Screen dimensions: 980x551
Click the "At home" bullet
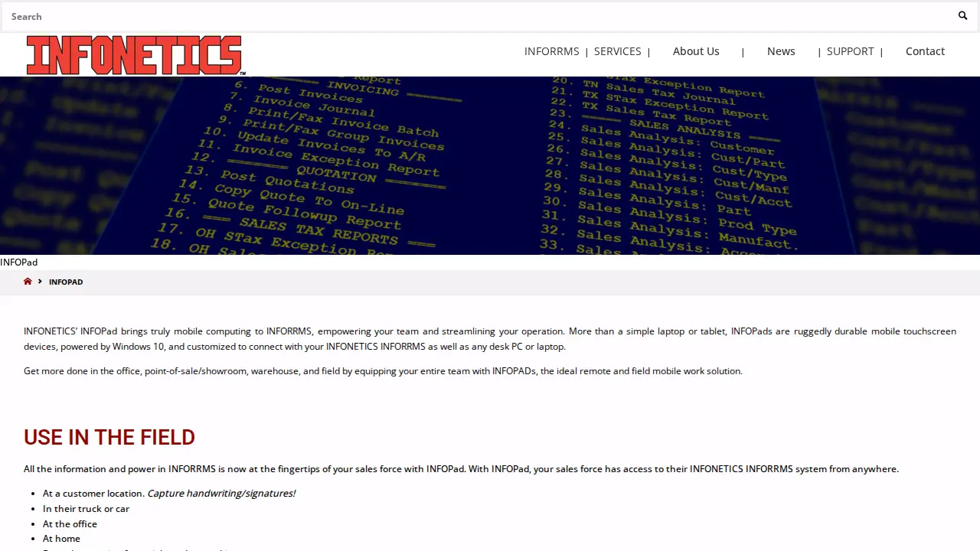[x=61, y=538]
